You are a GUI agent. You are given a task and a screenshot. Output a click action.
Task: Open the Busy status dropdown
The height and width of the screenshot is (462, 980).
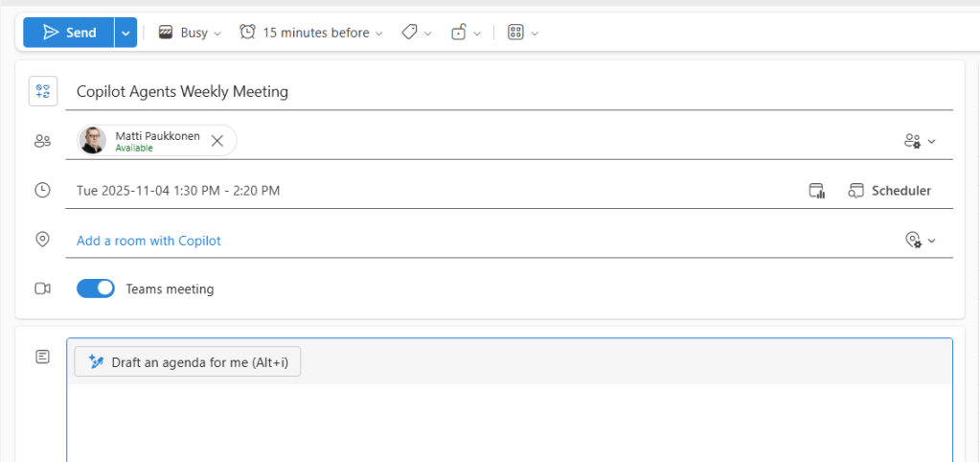coord(190,33)
